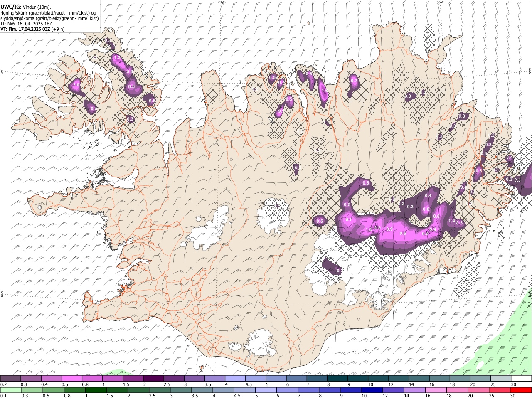Click the upper legend swatch starting at 3.5

click(215, 378)
